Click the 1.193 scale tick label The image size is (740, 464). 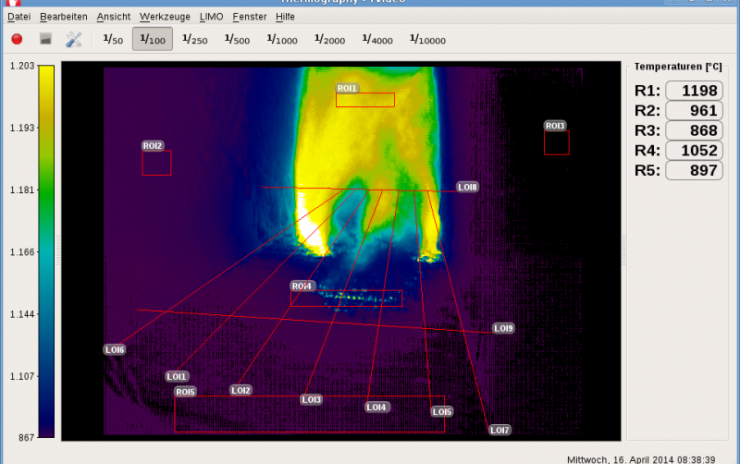pos(22,128)
